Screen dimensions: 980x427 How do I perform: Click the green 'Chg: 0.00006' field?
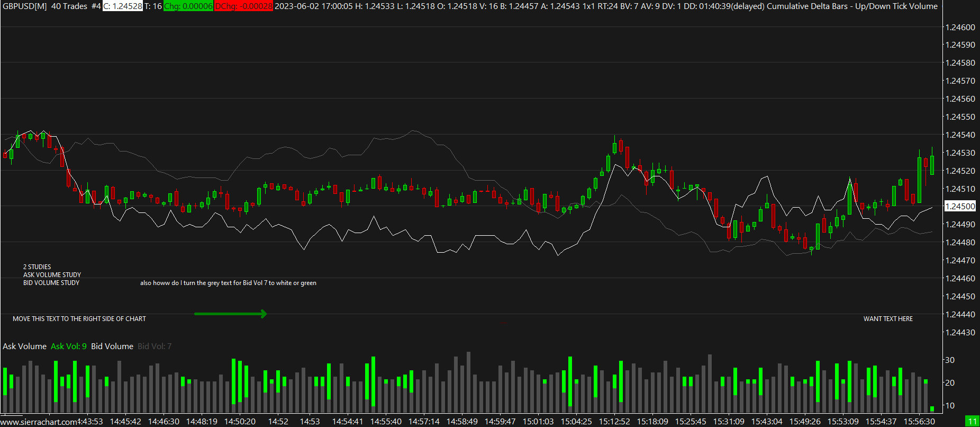point(188,6)
